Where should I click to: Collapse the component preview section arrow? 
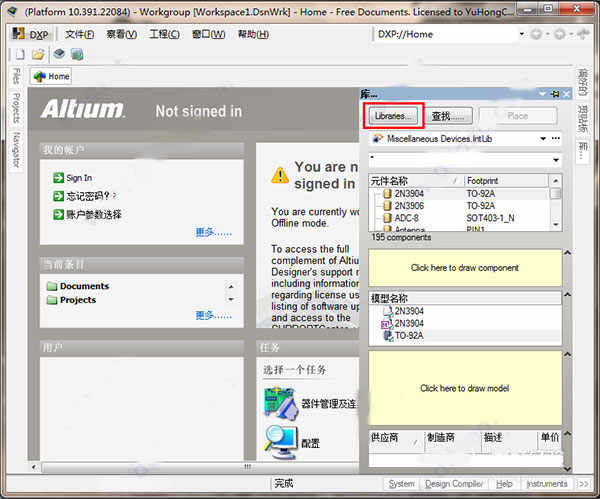click(x=567, y=253)
